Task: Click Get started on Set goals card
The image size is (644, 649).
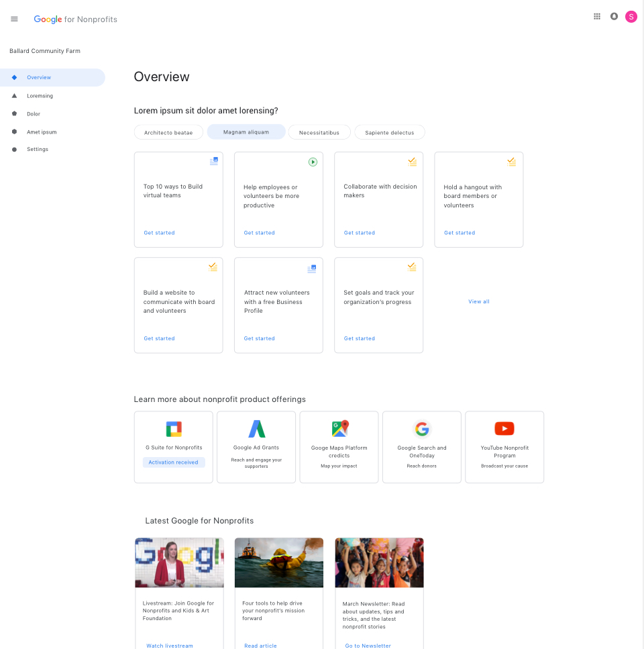Action: coord(360,338)
